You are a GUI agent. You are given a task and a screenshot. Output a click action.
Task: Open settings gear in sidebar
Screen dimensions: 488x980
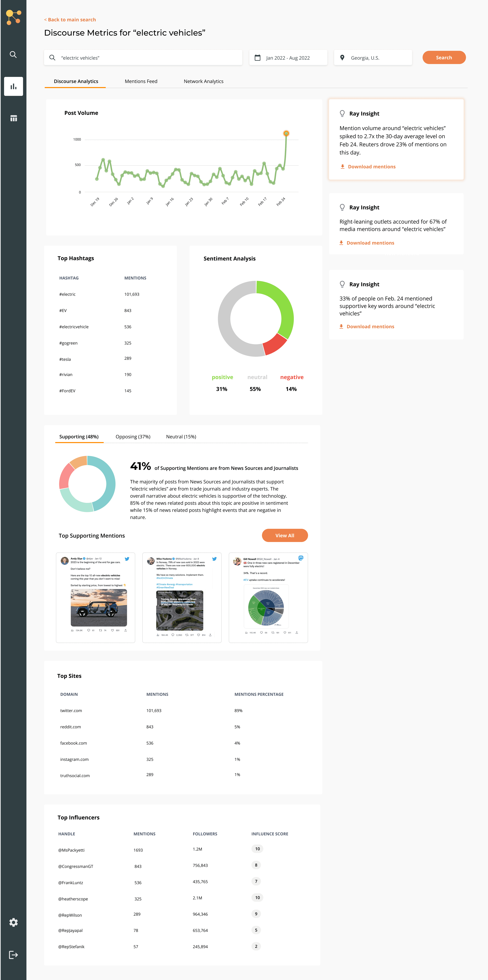(13, 922)
